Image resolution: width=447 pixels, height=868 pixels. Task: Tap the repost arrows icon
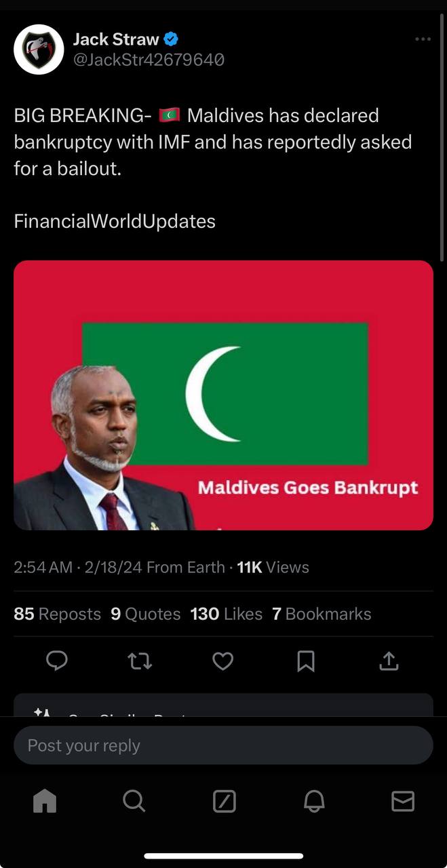[140, 660]
